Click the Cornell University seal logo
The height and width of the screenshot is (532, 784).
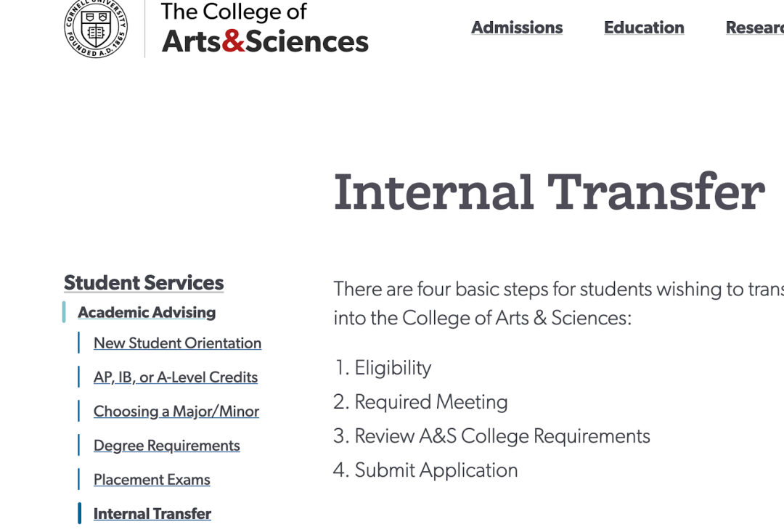[x=96, y=28]
